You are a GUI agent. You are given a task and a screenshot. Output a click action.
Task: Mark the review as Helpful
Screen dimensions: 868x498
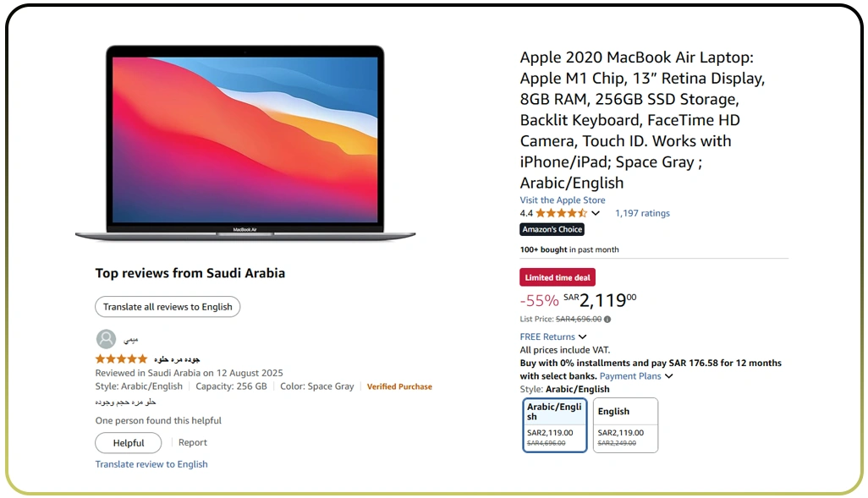pyautogui.click(x=129, y=443)
